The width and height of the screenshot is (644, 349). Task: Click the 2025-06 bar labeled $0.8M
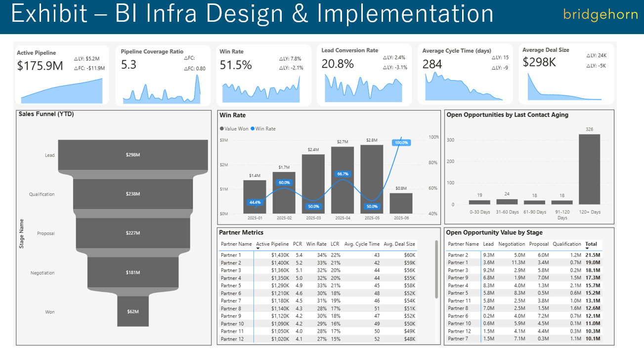pos(401,203)
